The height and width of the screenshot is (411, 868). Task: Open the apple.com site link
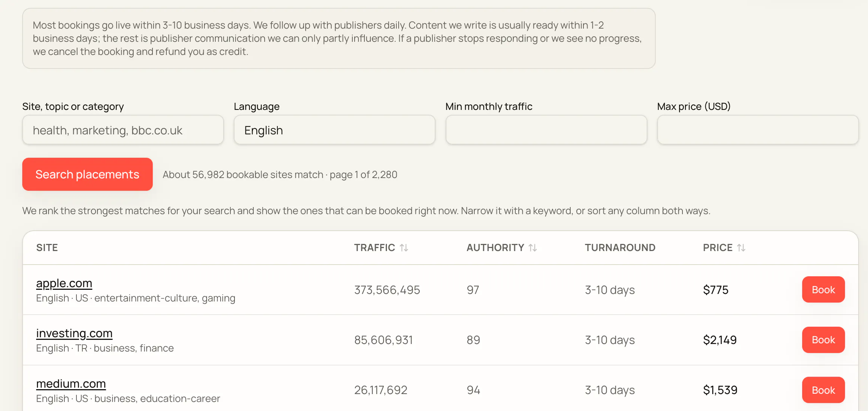coord(64,283)
